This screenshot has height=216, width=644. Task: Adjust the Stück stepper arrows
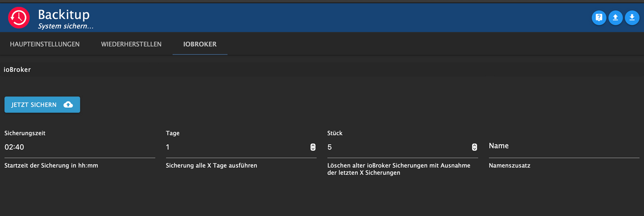pos(474,147)
